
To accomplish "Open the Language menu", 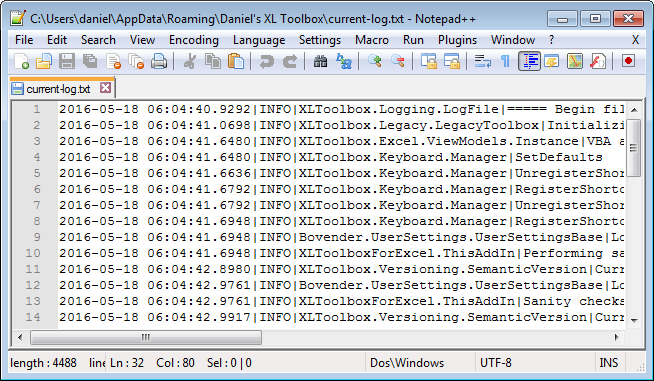I will pos(259,40).
